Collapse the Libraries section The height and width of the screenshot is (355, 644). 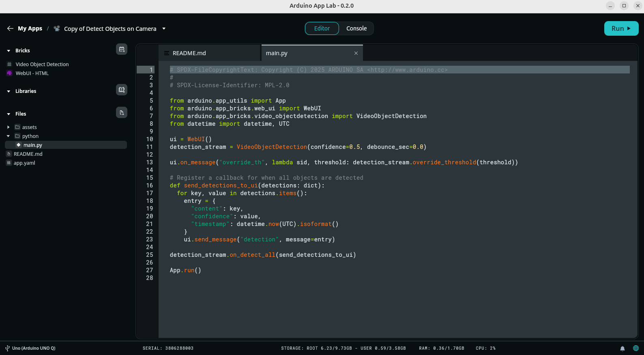pos(9,91)
